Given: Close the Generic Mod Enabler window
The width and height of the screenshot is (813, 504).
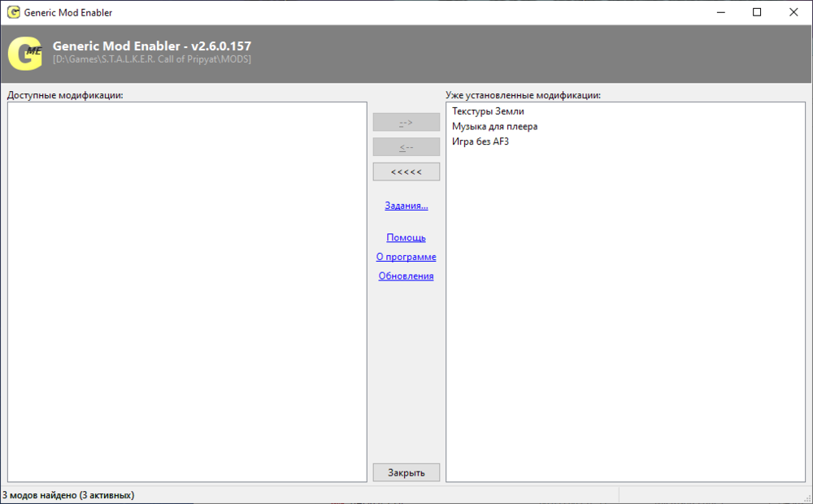Looking at the screenshot, I should pos(793,12).
